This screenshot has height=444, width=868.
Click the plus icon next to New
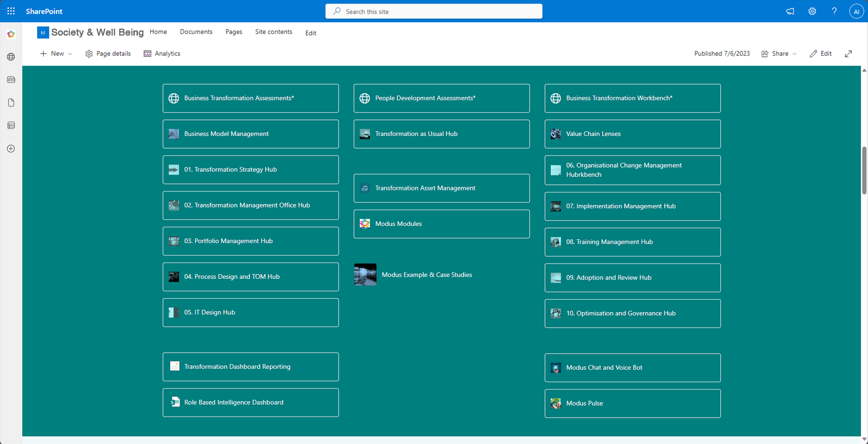pos(43,54)
